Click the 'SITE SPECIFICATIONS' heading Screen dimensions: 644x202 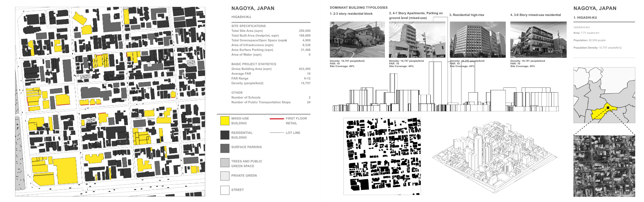249,26
